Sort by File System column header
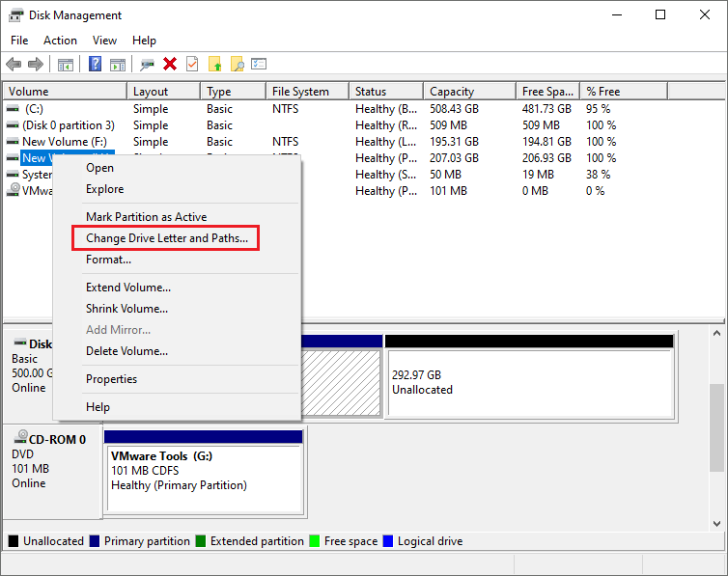This screenshot has width=728, height=576. (300, 92)
